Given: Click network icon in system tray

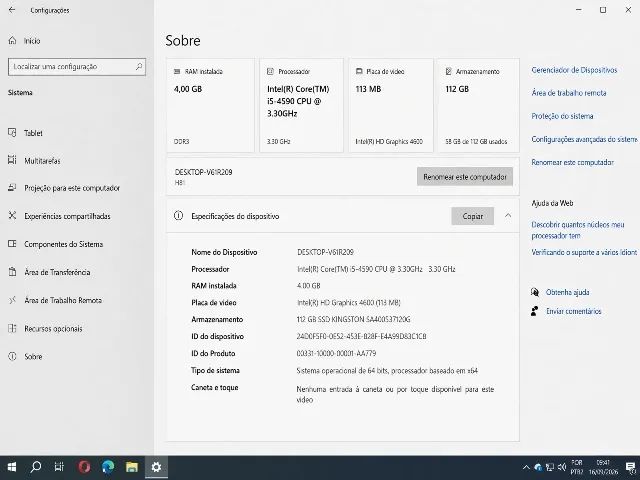Looking at the screenshot, I should tap(550, 467).
